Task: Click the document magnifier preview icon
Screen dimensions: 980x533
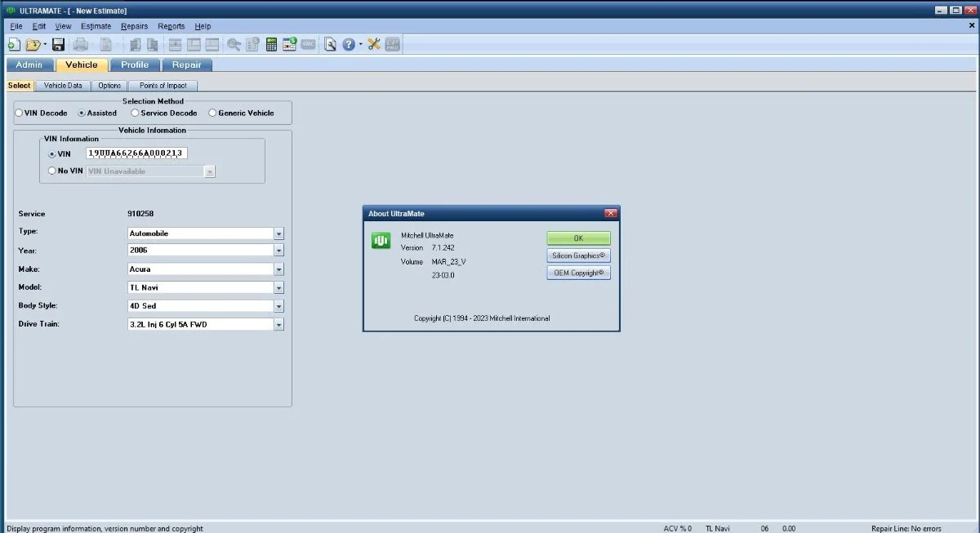Action: click(330, 45)
